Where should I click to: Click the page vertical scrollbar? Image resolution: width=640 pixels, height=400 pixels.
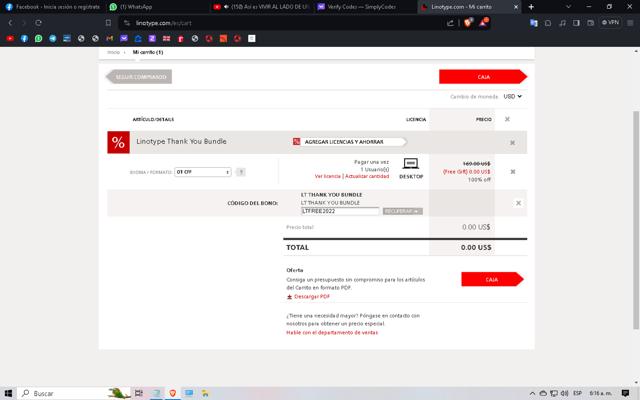point(636,220)
